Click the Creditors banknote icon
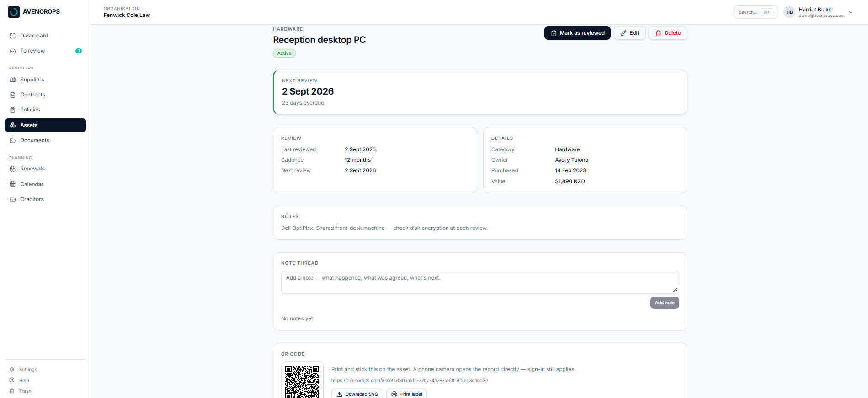 (x=13, y=199)
